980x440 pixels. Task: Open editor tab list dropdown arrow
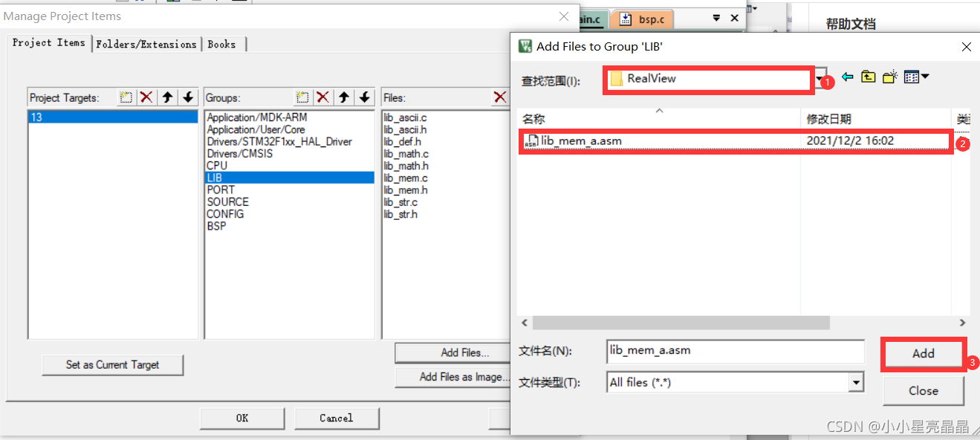pyautogui.click(x=716, y=18)
